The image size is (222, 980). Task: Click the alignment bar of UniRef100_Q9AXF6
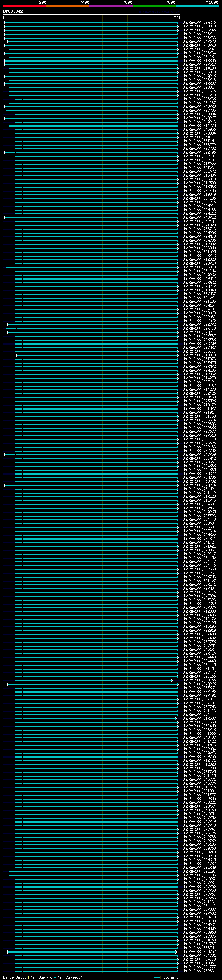point(91,23)
